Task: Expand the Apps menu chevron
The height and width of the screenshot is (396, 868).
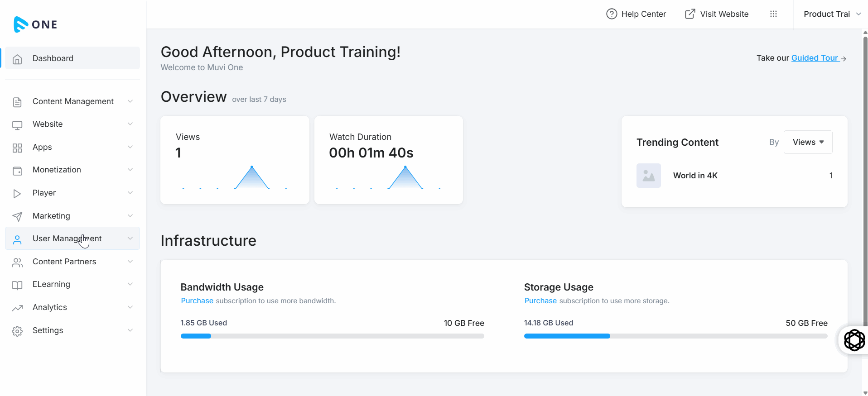Action: tap(130, 147)
